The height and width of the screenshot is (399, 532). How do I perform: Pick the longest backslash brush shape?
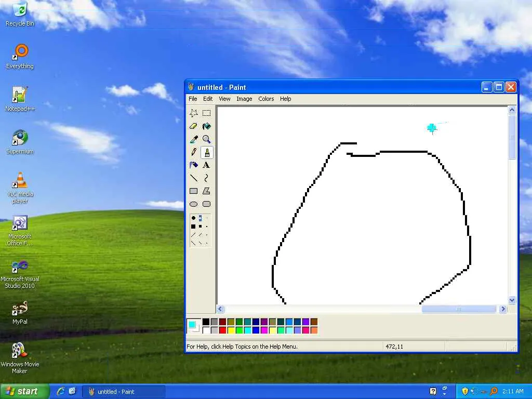pos(193,243)
